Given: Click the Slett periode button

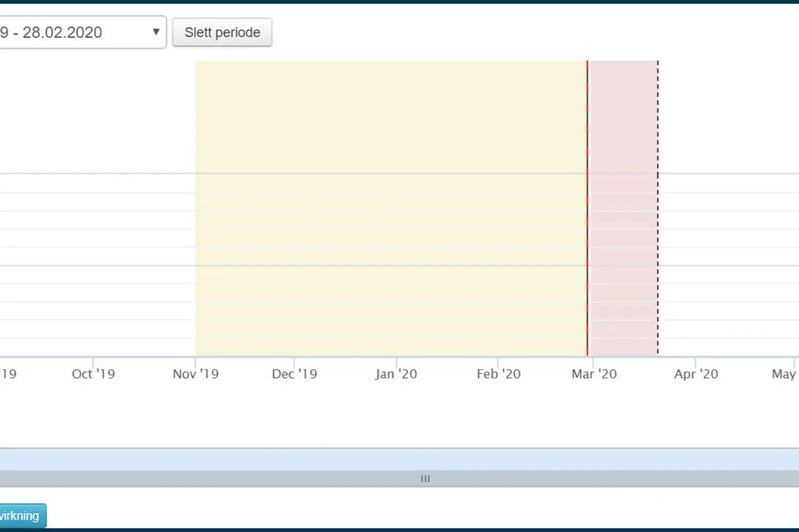Looking at the screenshot, I should point(222,33).
